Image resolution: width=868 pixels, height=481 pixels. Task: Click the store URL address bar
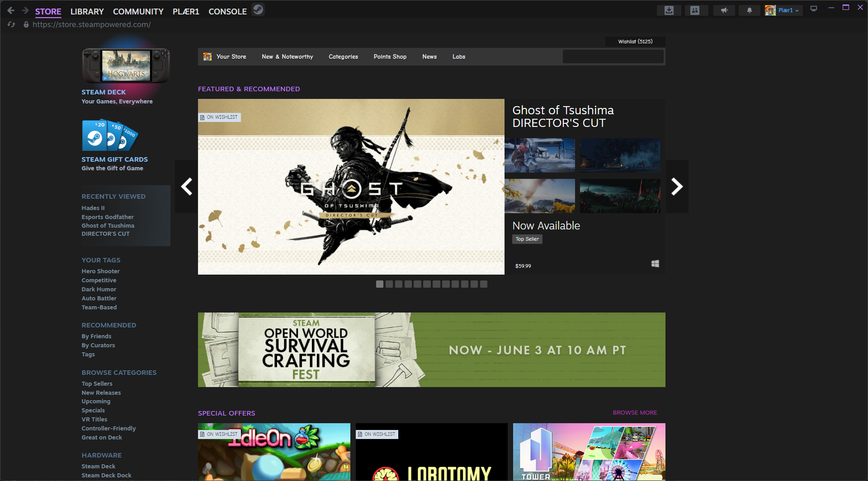coord(92,24)
